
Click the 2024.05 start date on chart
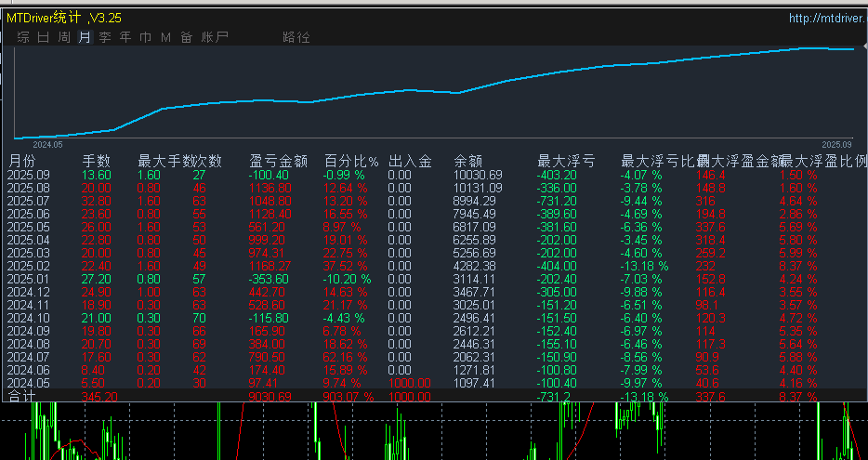coord(47,145)
